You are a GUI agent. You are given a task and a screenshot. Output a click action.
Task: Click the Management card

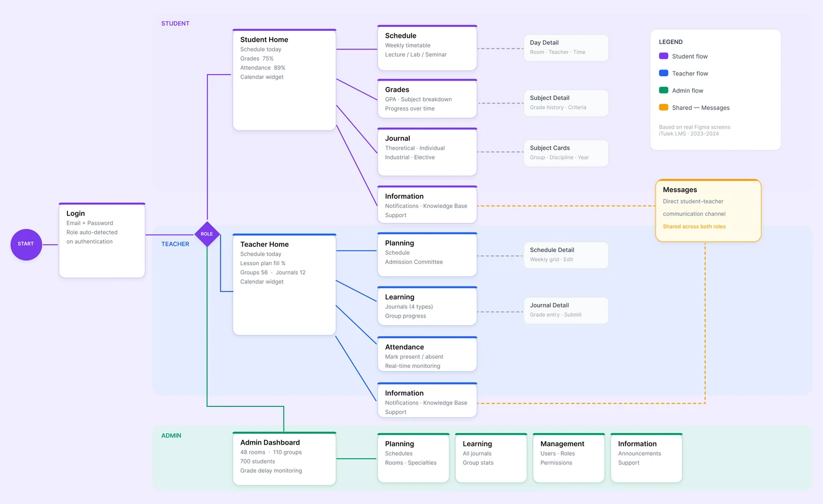569,458
